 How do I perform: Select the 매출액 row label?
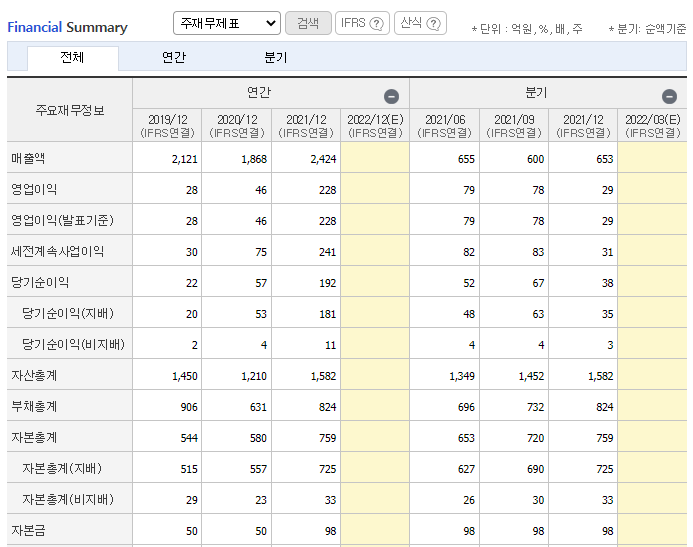coord(28,158)
